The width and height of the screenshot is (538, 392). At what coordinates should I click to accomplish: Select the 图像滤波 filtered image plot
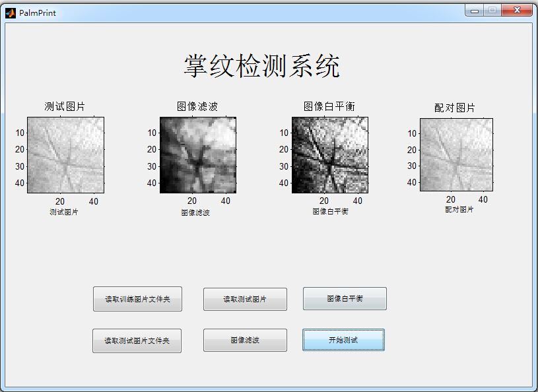pos(198,155)
